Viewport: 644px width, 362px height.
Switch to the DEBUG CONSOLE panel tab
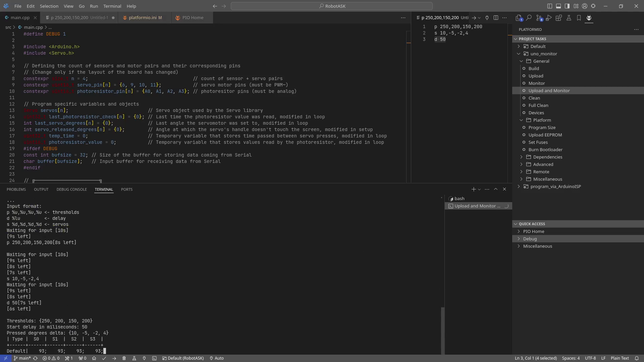point(71,189)
